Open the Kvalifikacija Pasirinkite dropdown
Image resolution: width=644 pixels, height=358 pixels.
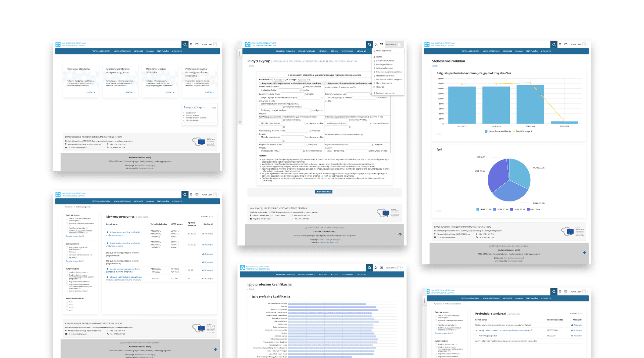pyautogui.click(x=278, y=80)
